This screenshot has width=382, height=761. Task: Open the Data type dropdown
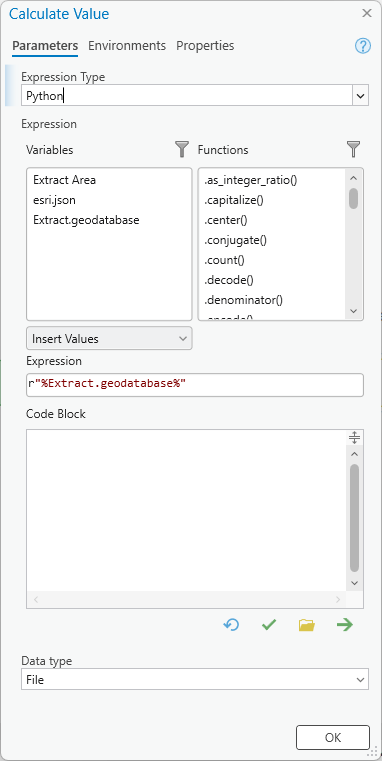[195, 679]
